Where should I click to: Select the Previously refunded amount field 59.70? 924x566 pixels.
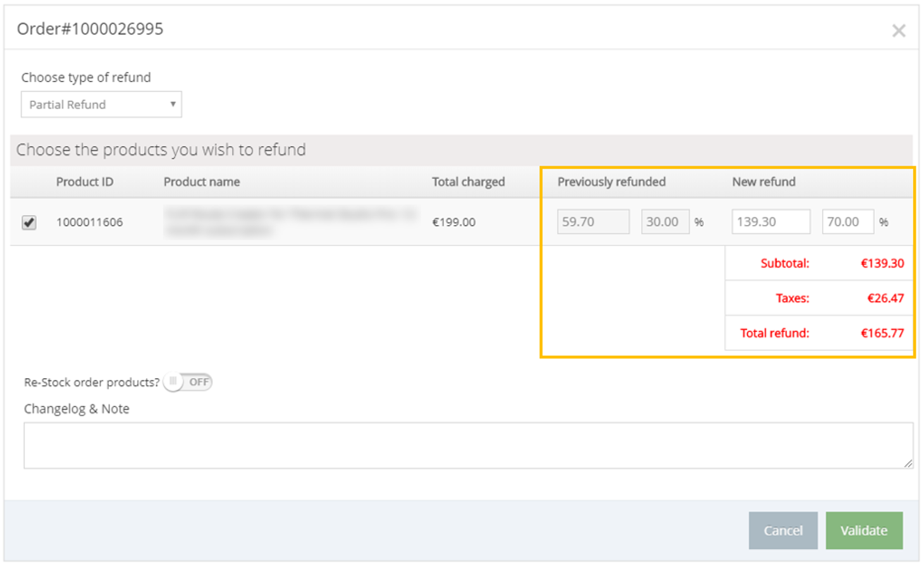click(x=593, y=222)
